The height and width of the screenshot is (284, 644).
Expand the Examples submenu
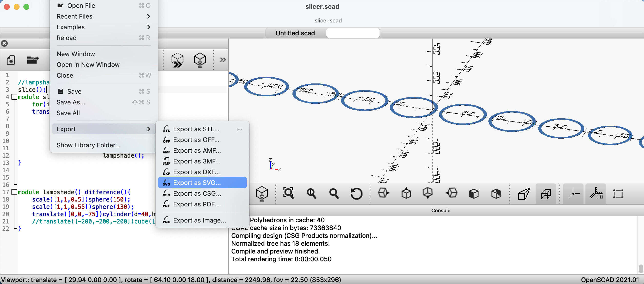103,27
